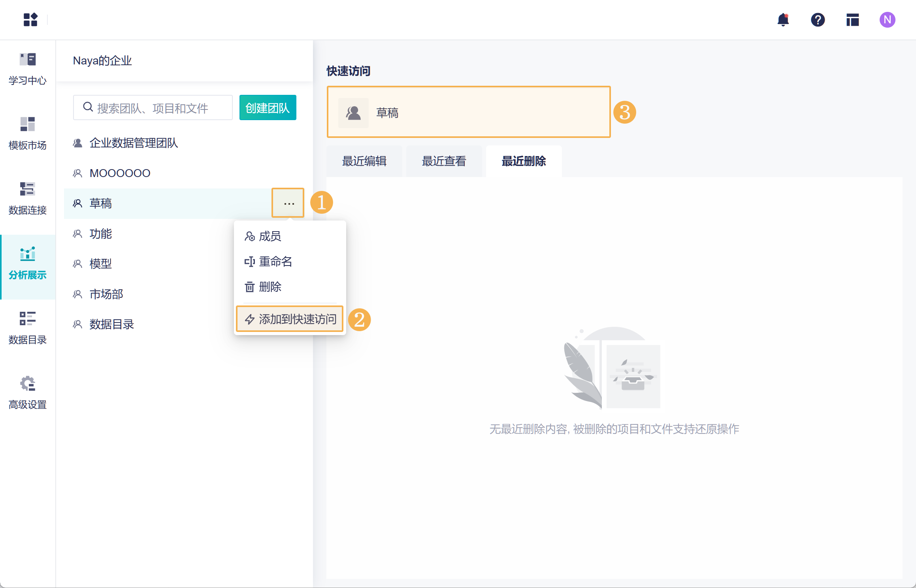Switch to the 最近查看 tab
The image size is (916, 588).
pyautogui.click(x=444, y=161)
